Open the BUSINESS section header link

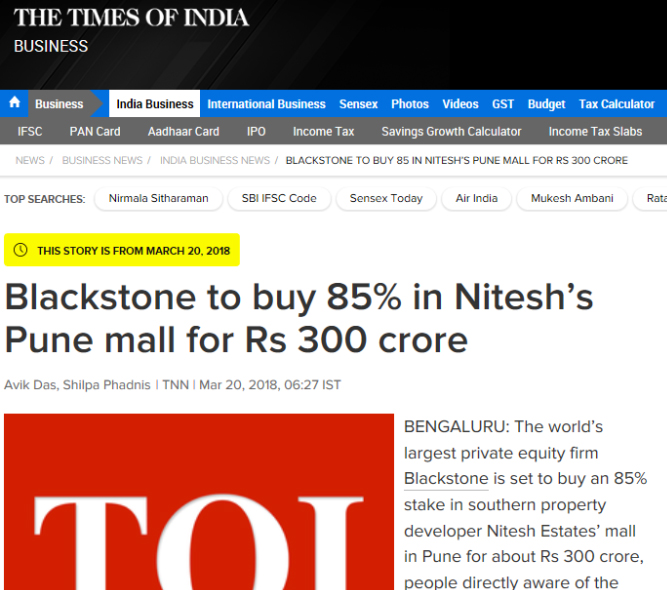[51, 46]
